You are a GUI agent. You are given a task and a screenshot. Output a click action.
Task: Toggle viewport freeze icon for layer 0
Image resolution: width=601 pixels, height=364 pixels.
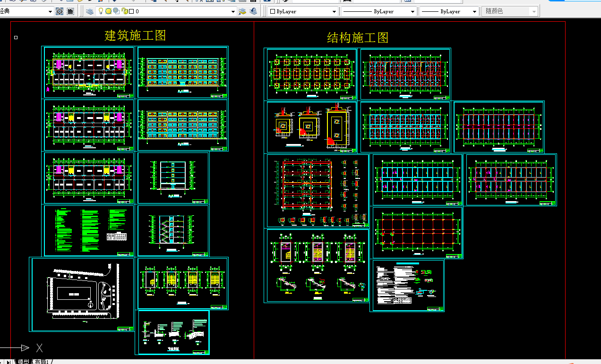[x=116, y=11]
